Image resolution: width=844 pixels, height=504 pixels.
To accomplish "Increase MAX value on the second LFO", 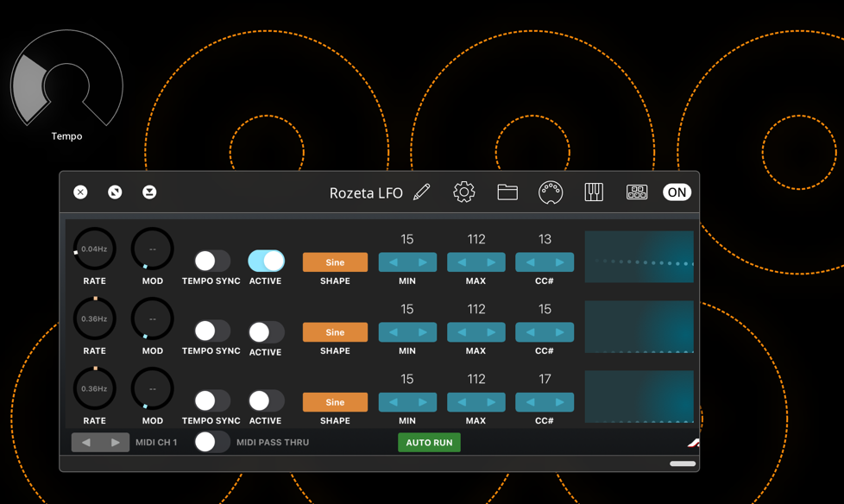I will click(x=491, y=332).
